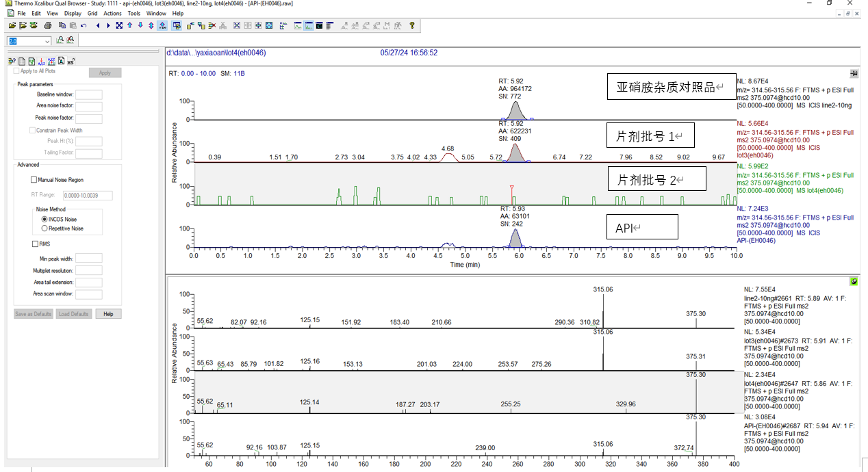This screenshot has width=868, height=472.
Task: Expand the 2.0 zoom dropdown
Action: coord(47,42)
